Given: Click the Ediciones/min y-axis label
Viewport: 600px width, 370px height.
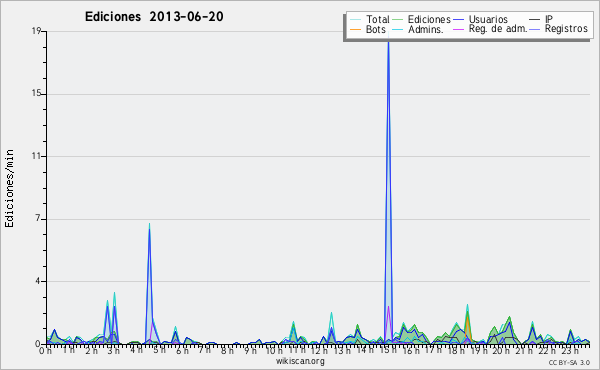Looking at the screenshot, I should pos(9,188).
